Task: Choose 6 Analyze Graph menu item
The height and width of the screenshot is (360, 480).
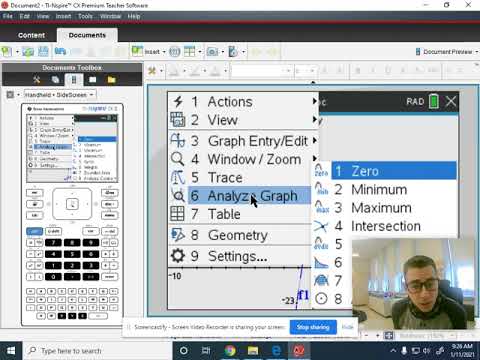Action: pos(240,196)
